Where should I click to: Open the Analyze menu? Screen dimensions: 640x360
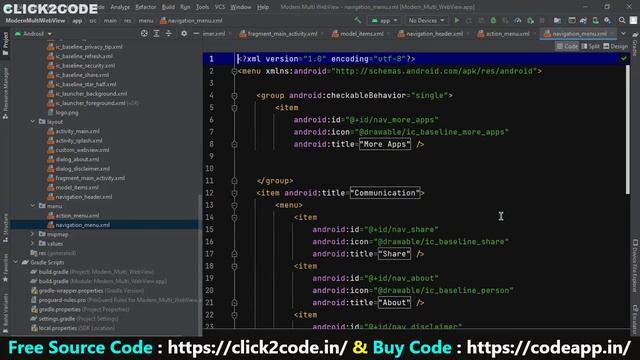(x=120, y=7)
